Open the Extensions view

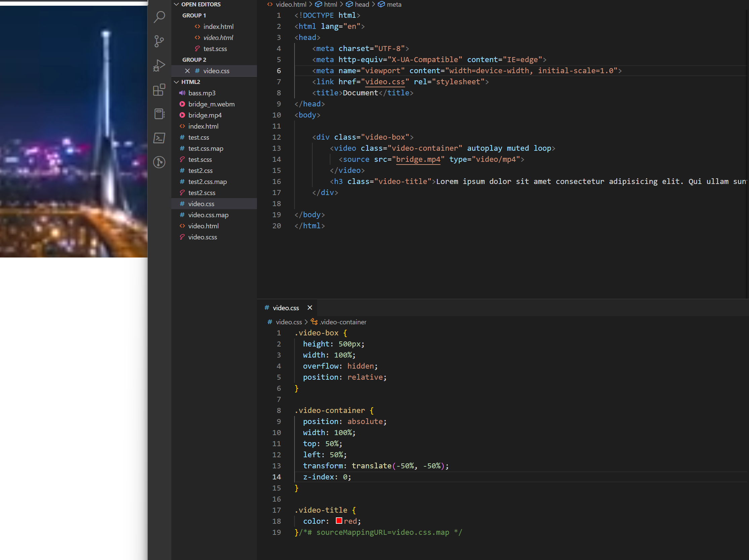tap(159, 90)
